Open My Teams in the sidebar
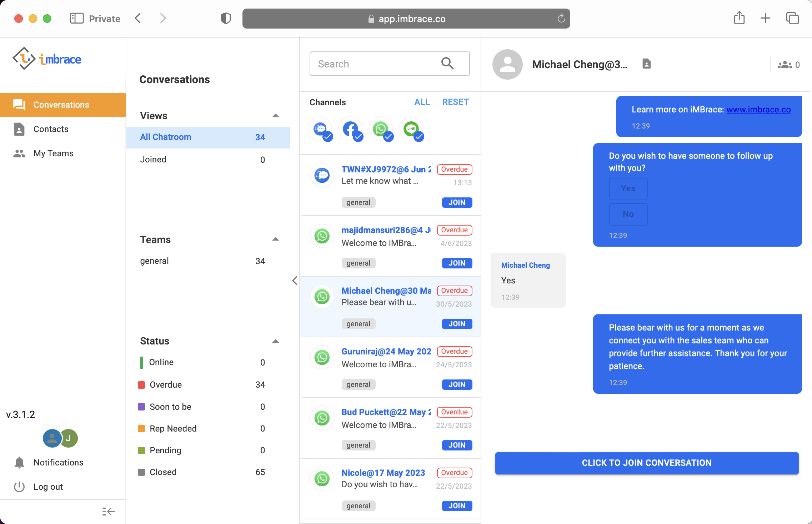812x524 pixels. [53, 153]
